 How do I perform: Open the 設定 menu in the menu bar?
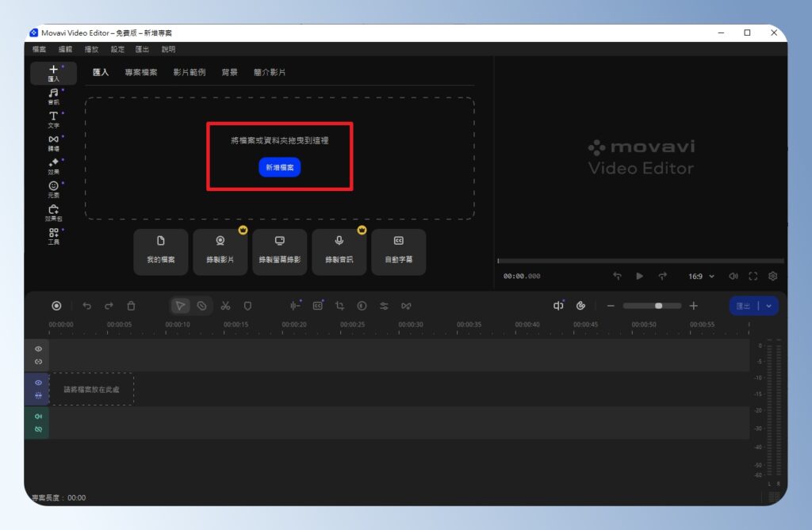[x=116, y=49]
